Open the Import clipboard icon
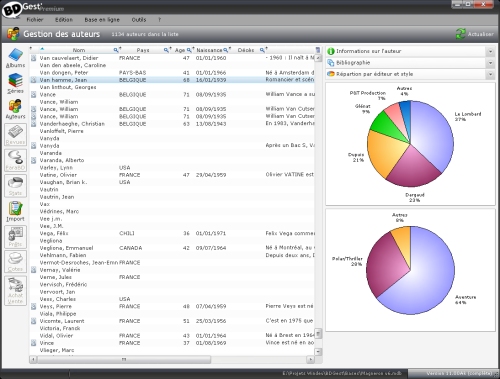 point(15,212)
